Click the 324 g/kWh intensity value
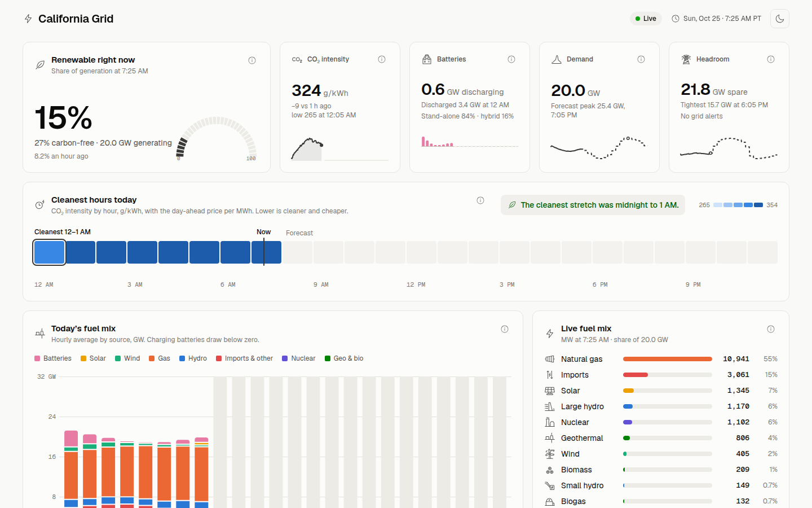 coord(320,90)
